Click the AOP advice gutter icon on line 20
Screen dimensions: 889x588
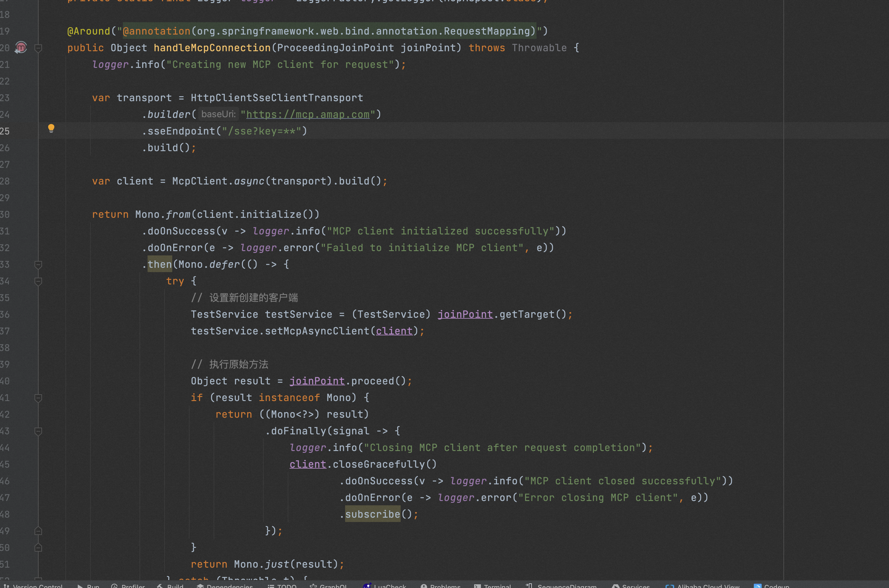21,47
